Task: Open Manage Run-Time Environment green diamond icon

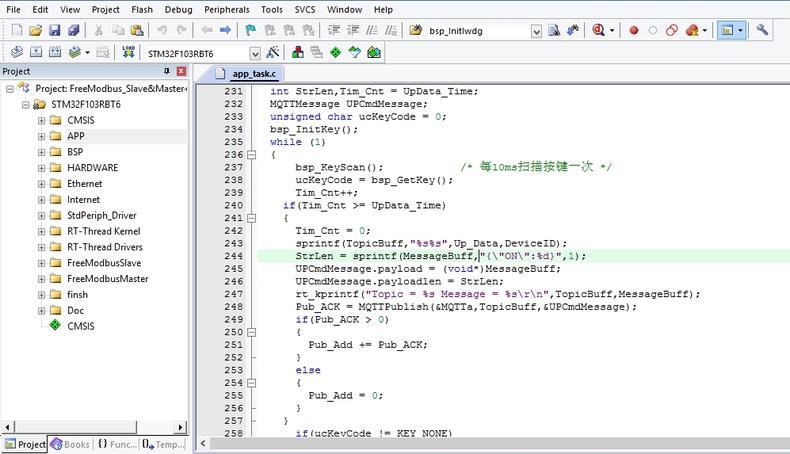Action: 336,52
